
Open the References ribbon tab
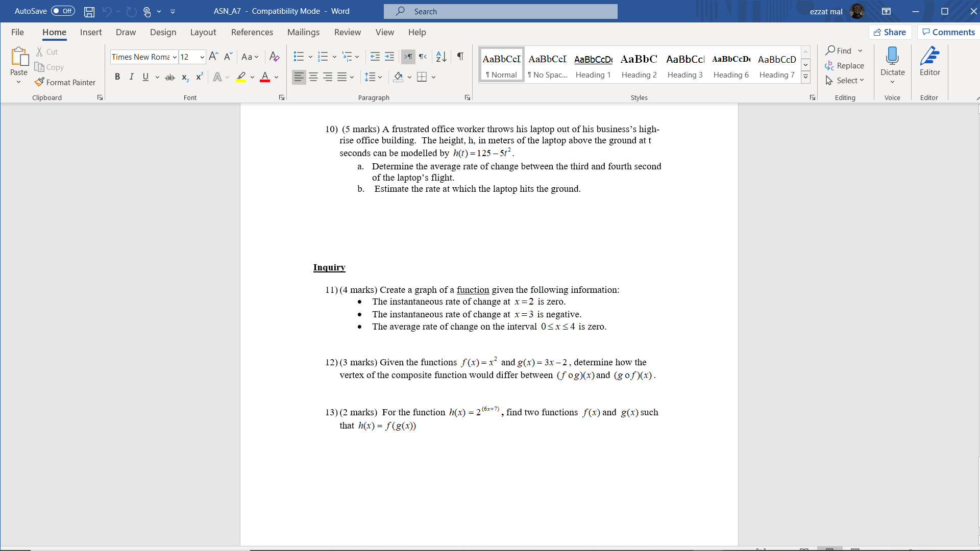[252, 32]
